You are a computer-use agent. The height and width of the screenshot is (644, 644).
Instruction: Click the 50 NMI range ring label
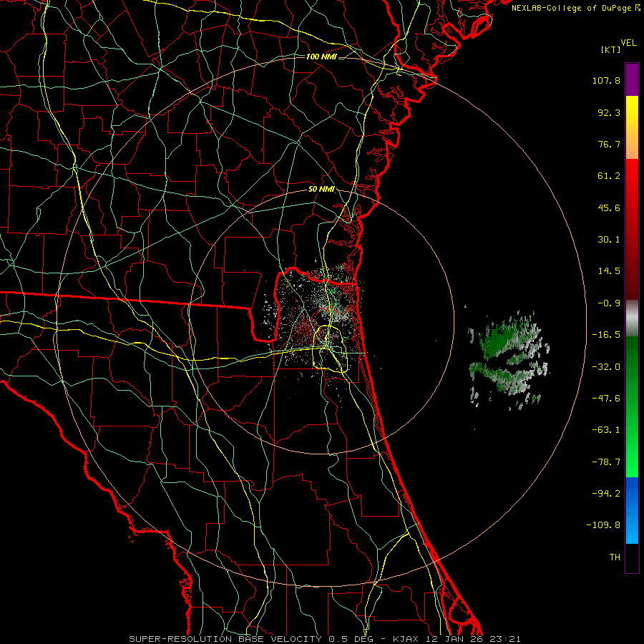coord(321,190)
